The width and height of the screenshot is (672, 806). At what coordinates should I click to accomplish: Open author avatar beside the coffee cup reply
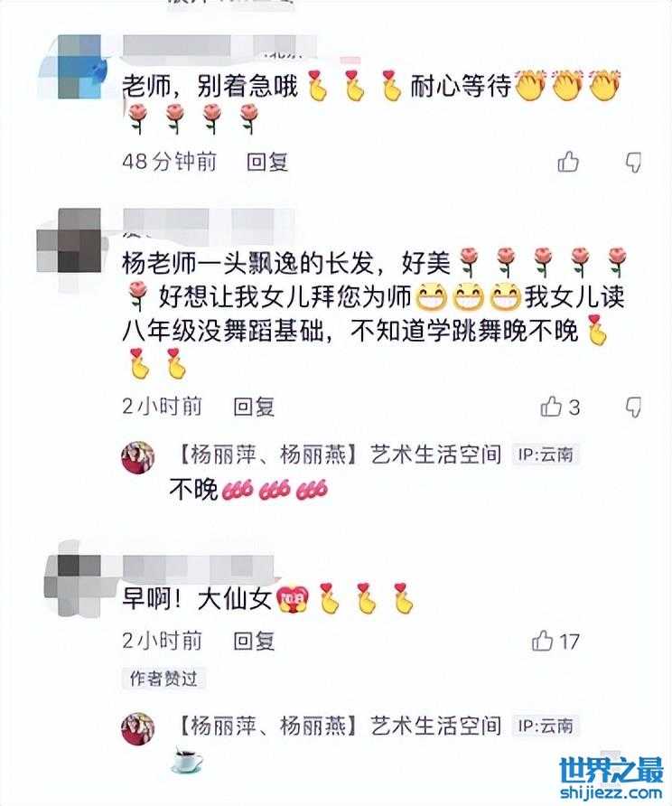pyautogui.click(x=137, y=728)
